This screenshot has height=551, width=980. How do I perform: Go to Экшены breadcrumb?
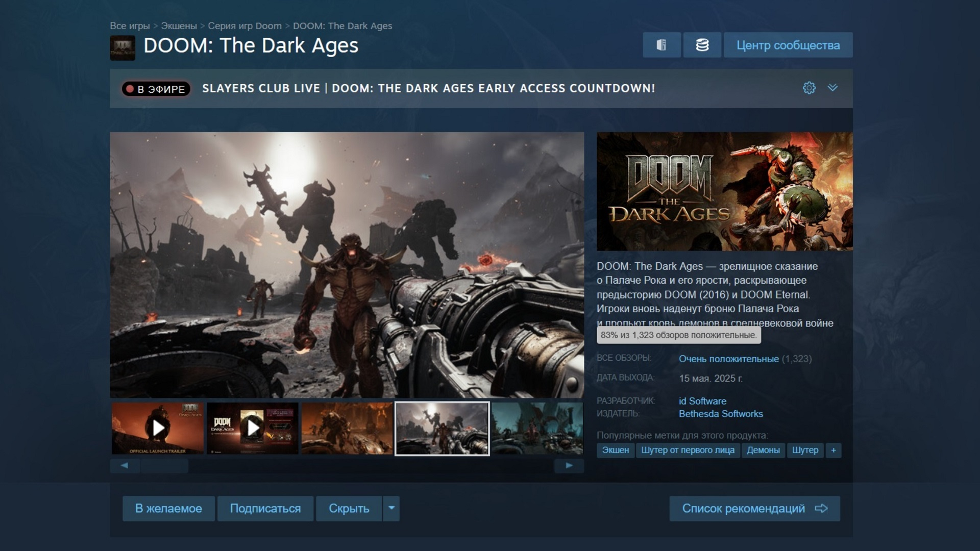[x=179, y=26]
